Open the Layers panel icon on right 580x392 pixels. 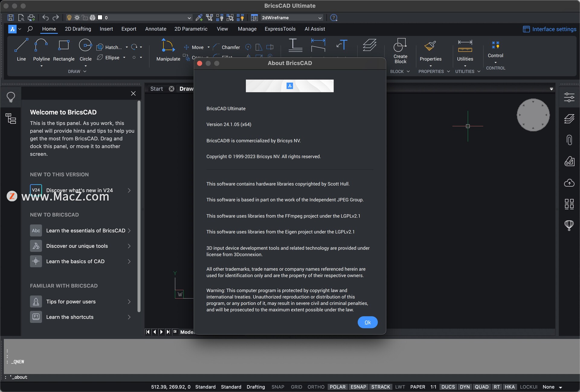569,119
